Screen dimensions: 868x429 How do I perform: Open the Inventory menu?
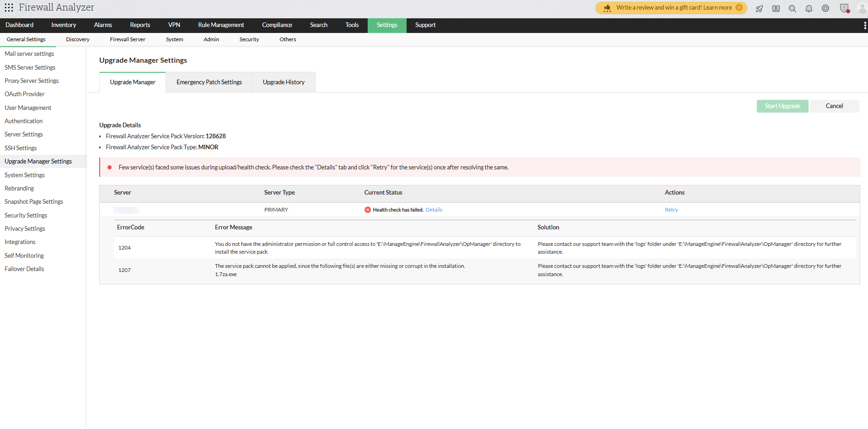[64, 25]
